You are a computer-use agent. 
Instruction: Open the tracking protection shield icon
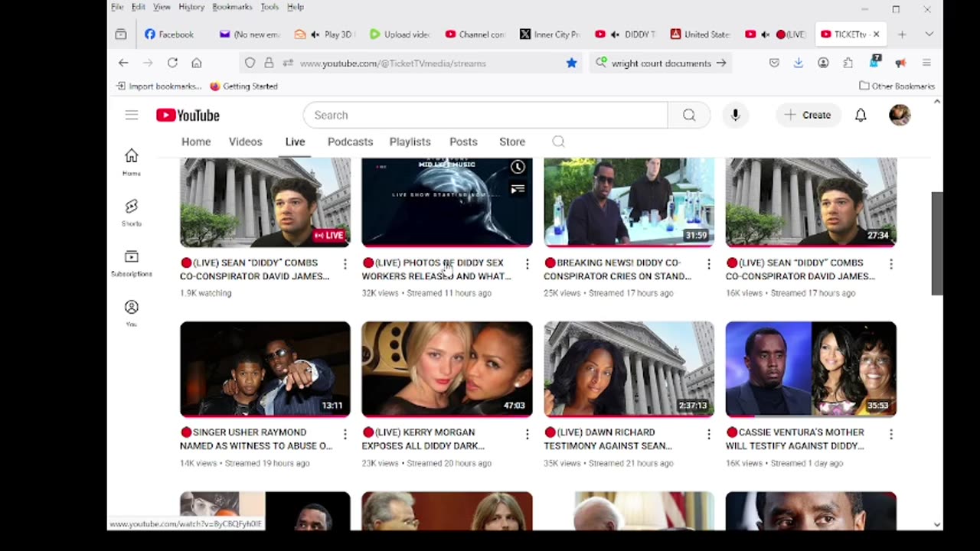pyautogui.click(x=250, y=63)
